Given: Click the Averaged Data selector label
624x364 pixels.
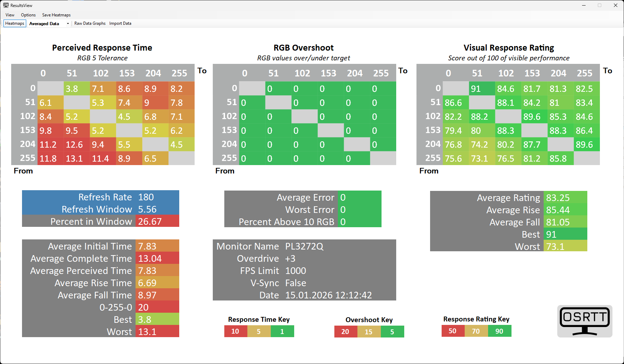Looking at the screenshot, I should (44, 24).
